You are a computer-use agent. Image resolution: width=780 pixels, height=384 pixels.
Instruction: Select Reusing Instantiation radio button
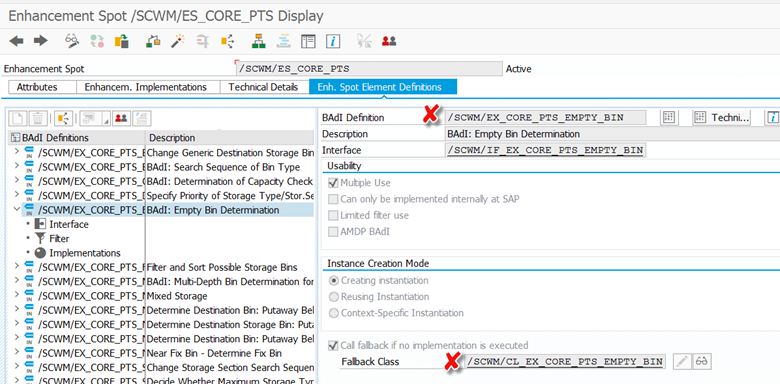[x=334, y=297]
